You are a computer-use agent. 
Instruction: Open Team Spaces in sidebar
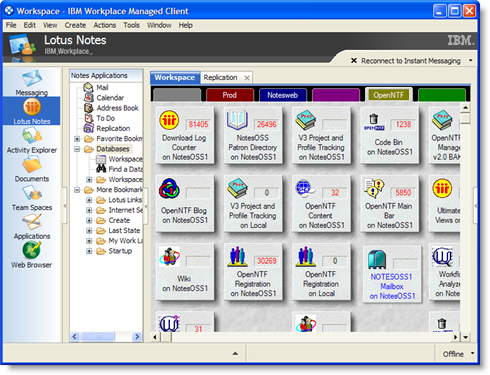[32, 198]
